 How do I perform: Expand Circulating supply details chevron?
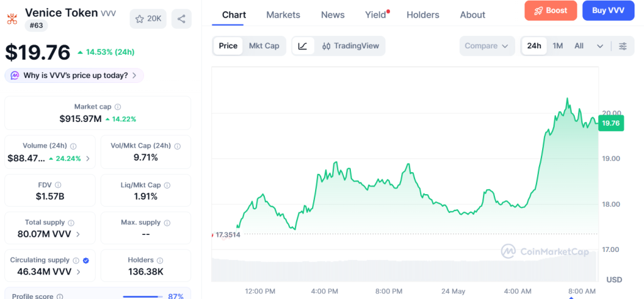(x=79, y=272)
